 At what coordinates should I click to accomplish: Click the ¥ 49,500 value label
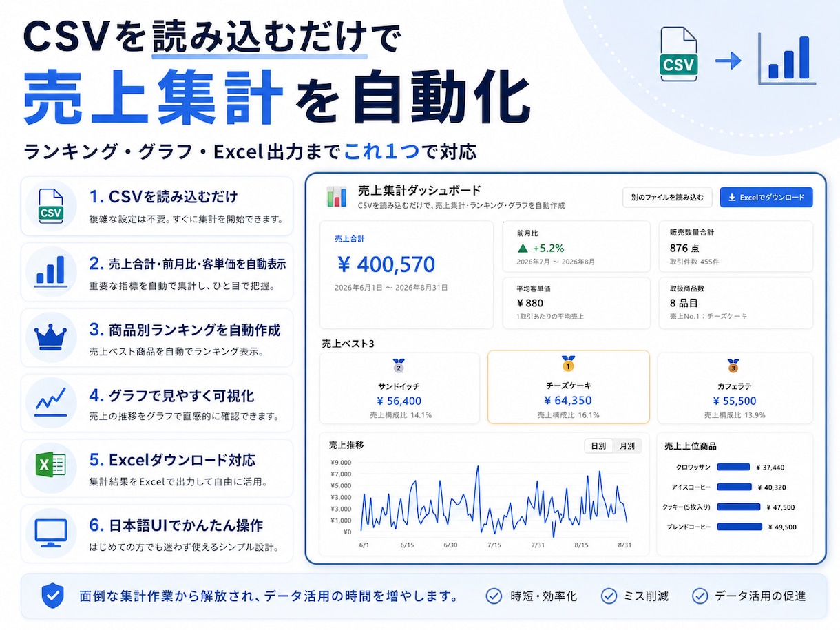point(782,527)
